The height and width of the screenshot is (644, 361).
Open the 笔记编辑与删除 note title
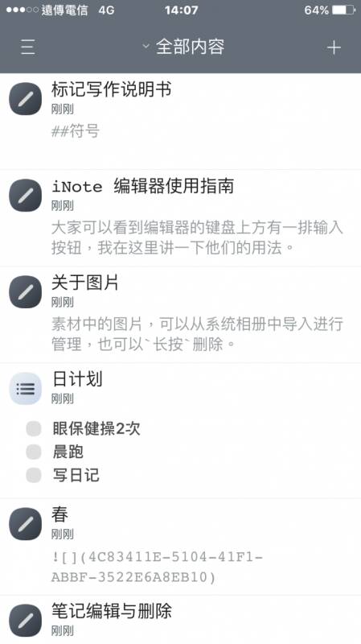click(111, 611)
